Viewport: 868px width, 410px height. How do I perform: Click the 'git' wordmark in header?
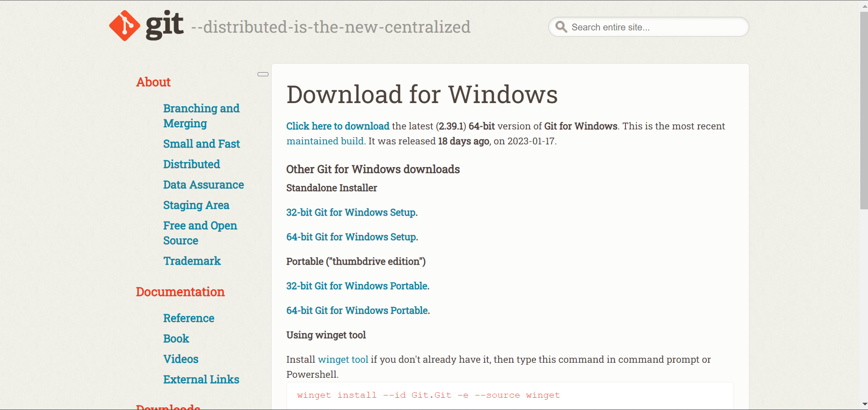164,25
